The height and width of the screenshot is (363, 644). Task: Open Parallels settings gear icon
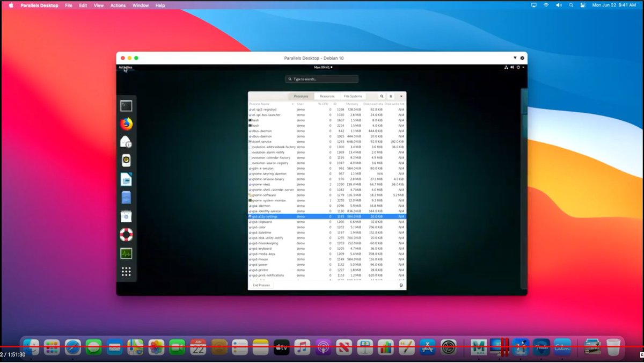click(x=522, y=57)
